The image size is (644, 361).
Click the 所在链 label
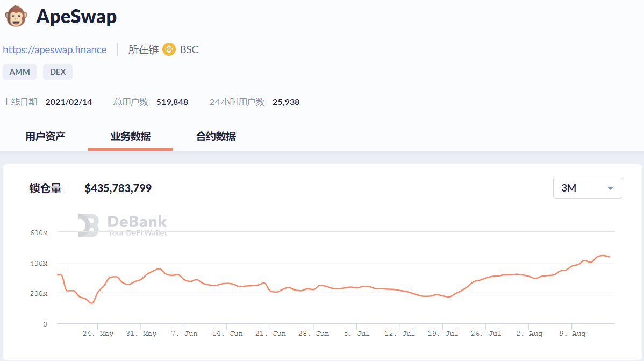pyautogui.click(x=144, y=49)
